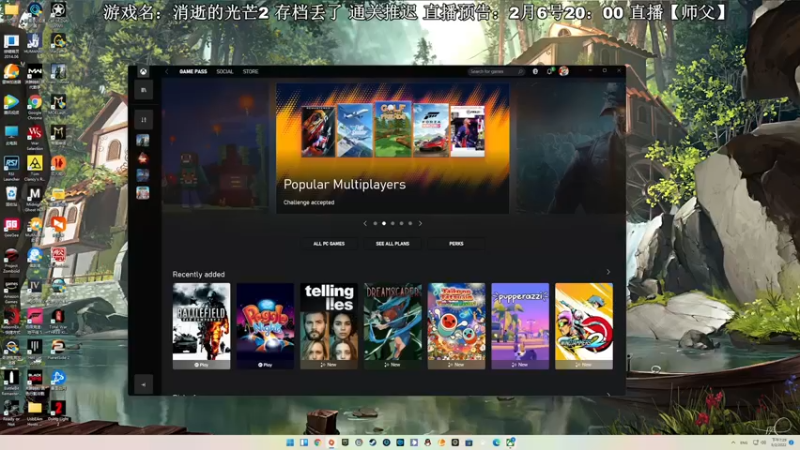Open the War Selection desktop shortcut
Screen dimensions: 800x450
click(x=35, y=137)
